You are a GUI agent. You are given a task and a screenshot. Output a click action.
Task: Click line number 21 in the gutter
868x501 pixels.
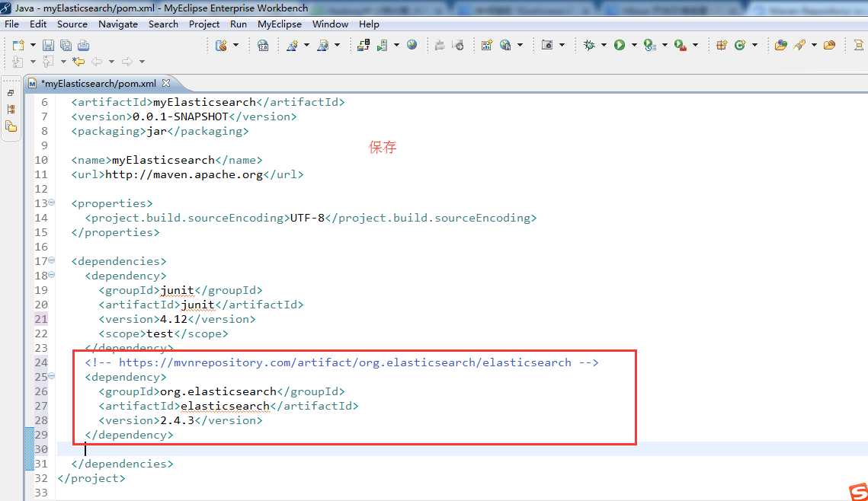pyautogui.click(x=41, y=319)
